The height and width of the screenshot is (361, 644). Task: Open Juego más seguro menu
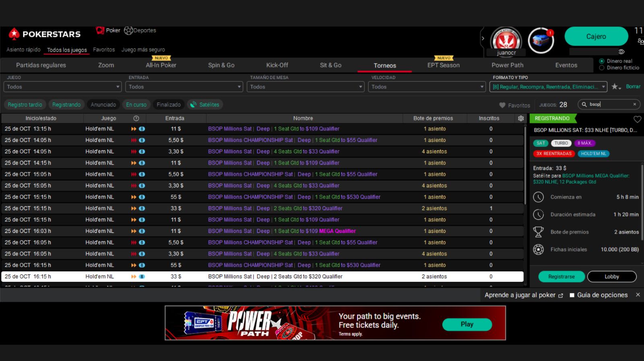coord(143,50)
